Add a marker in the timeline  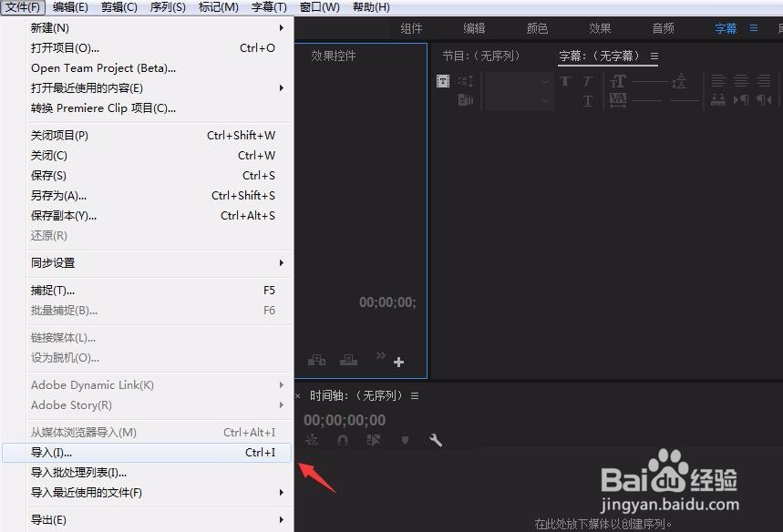click(x=405, y=440)
